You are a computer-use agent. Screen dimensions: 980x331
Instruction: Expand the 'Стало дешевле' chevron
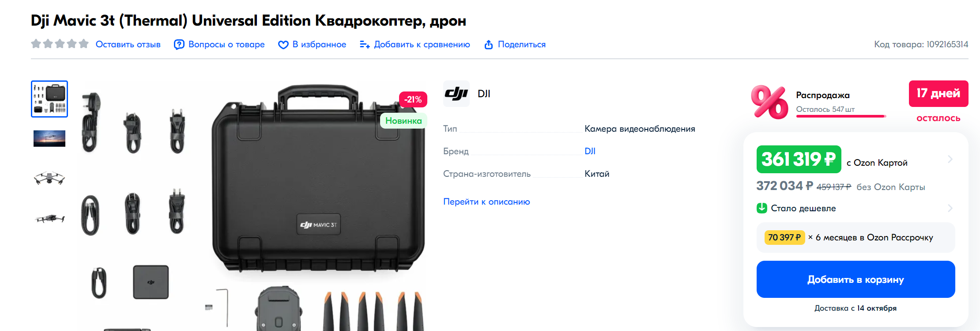click(950, 208)
